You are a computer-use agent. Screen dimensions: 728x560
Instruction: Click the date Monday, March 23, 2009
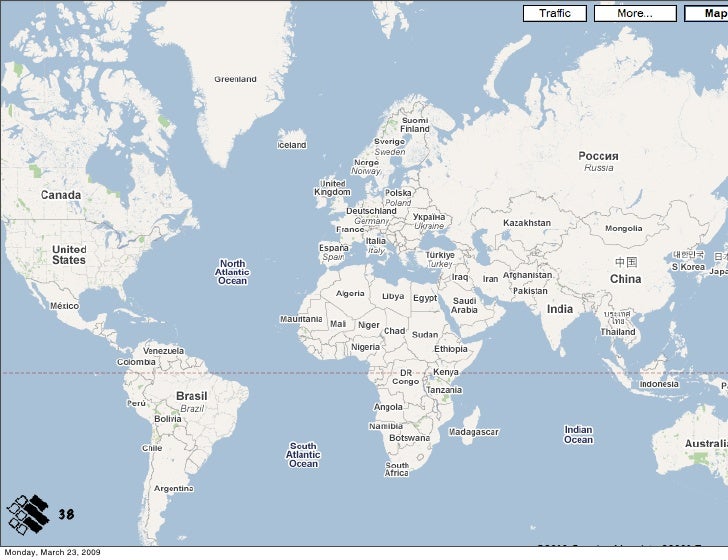[x=52, y=552]
